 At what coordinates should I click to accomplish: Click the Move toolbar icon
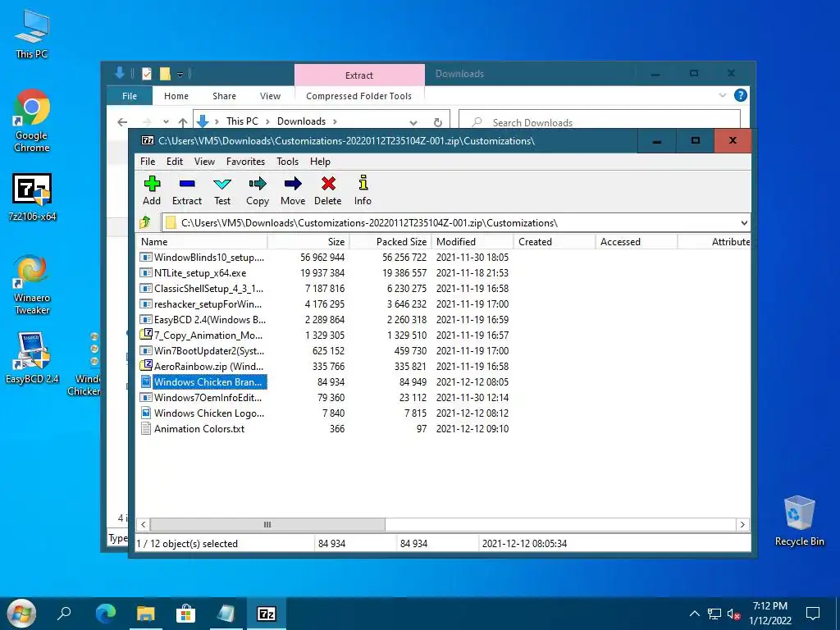tap(293, 190)
